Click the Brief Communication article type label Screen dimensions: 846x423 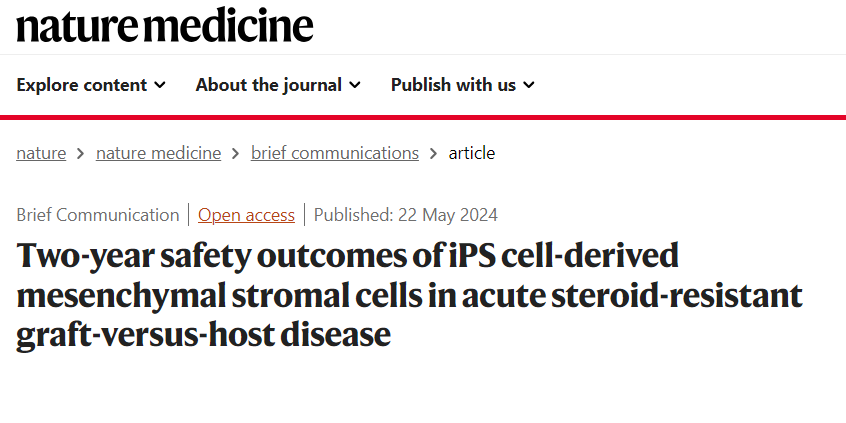(98, 215)
